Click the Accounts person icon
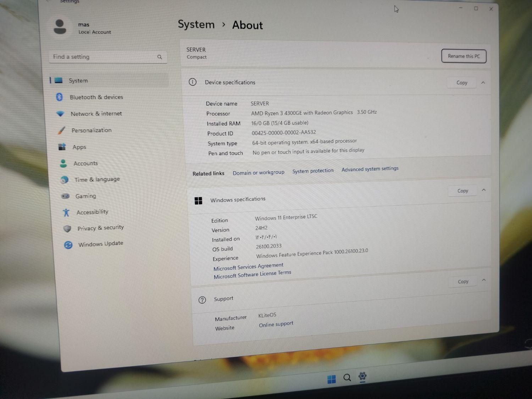 [x=63, y=164]
